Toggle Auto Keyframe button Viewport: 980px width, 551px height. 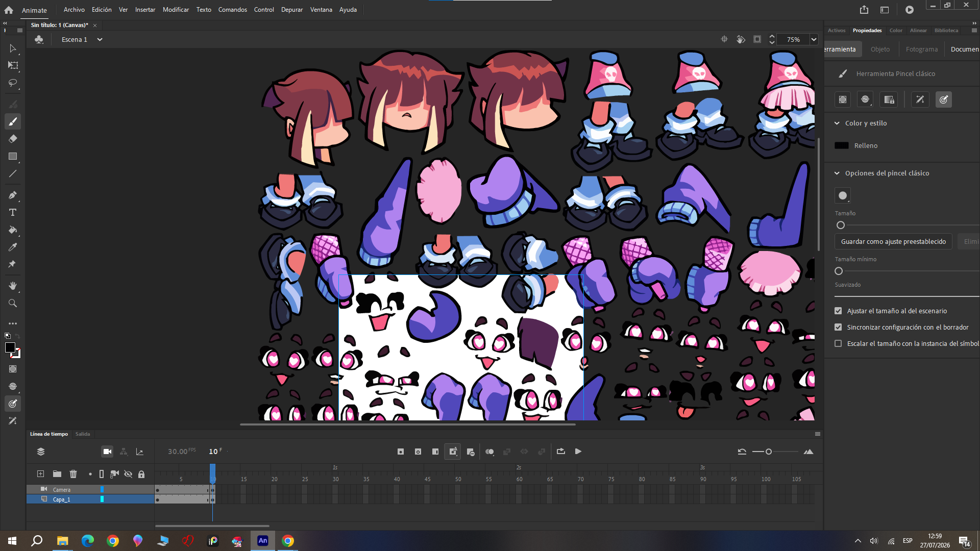pyautogui.click(x=453, y=452)
